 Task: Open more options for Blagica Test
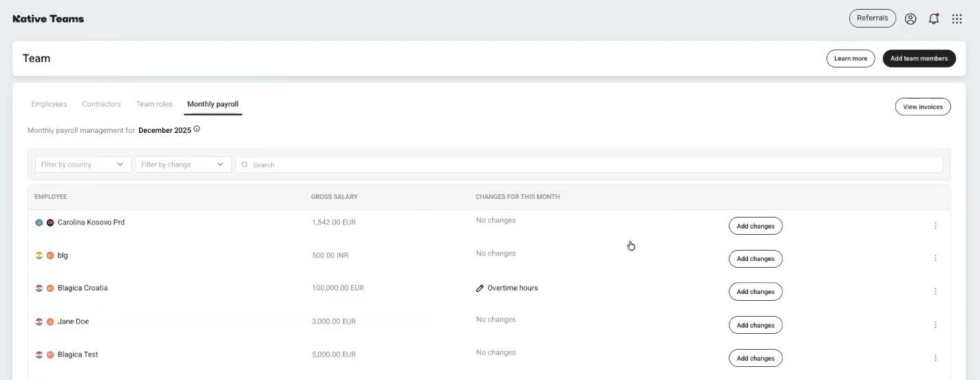(935, 358)
